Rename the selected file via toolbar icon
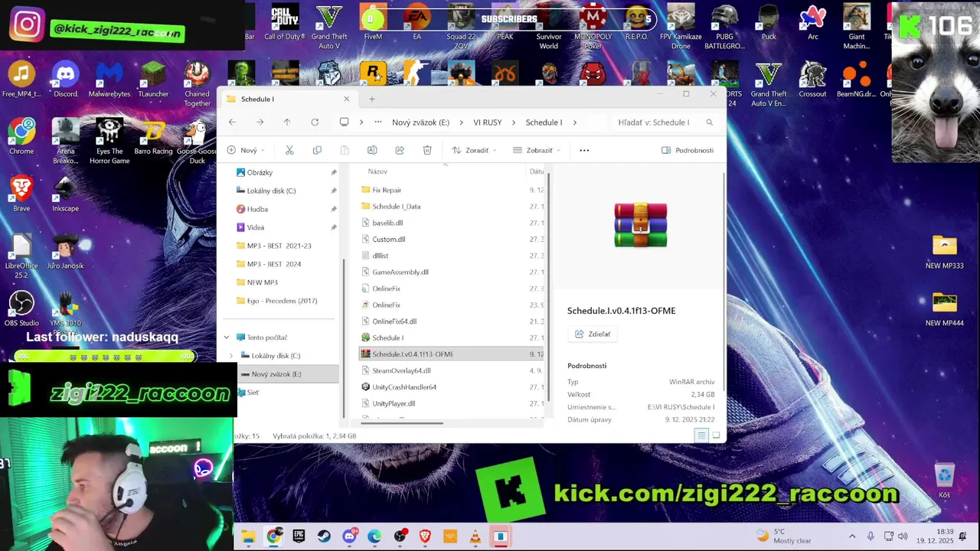Image resolution: width=980 pixels, height=551 pixels. [x=372, y=150]
